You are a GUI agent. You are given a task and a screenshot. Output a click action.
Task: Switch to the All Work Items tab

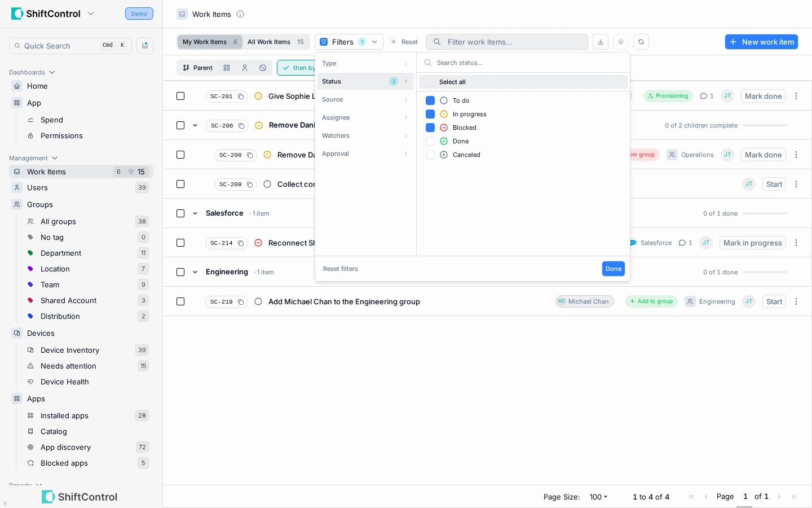click(276, 42)
